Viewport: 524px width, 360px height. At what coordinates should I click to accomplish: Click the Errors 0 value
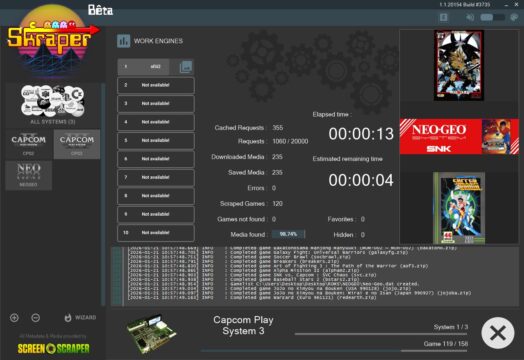(274, 188)
